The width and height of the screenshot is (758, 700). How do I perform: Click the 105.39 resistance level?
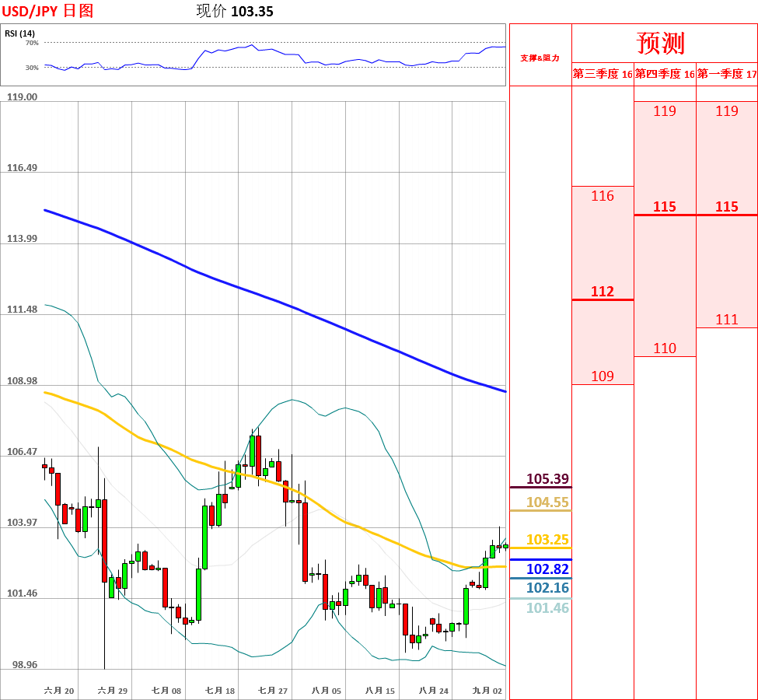pyautogui.click(x=547, y=479)
